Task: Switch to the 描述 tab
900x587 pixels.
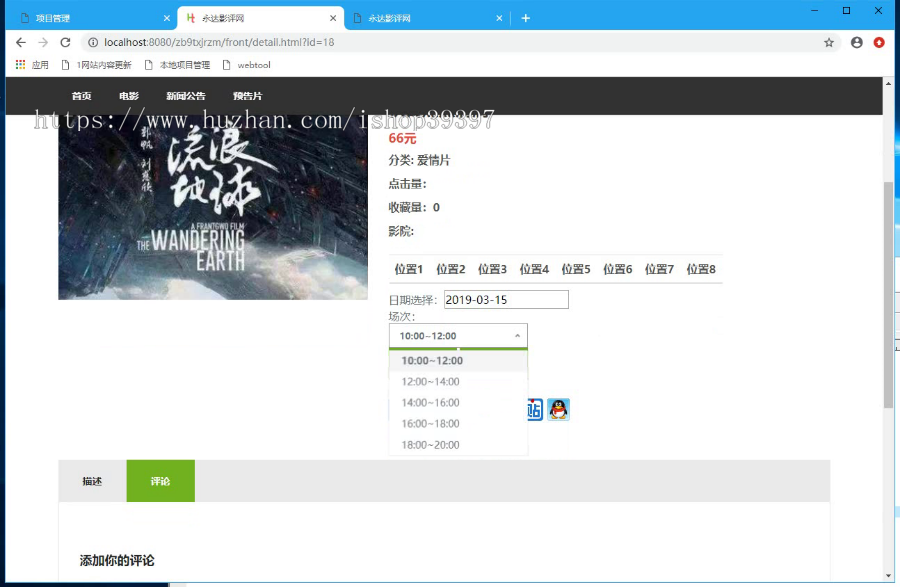Action: (92, 481)
